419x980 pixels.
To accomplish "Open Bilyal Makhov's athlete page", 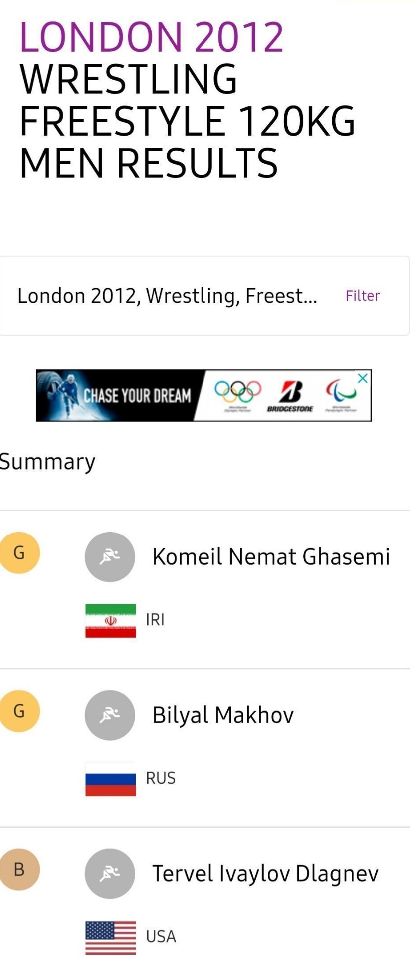I will click(x=223, y=715).
